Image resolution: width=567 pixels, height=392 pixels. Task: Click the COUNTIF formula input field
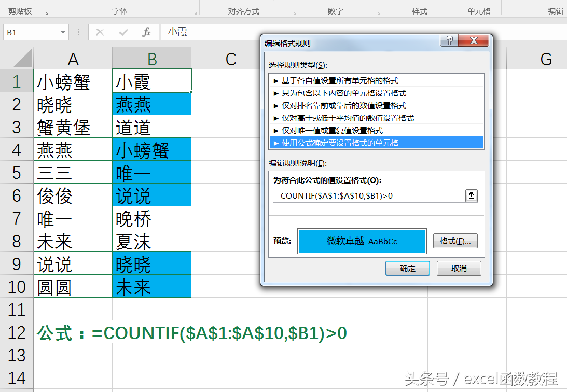point(369,195)
